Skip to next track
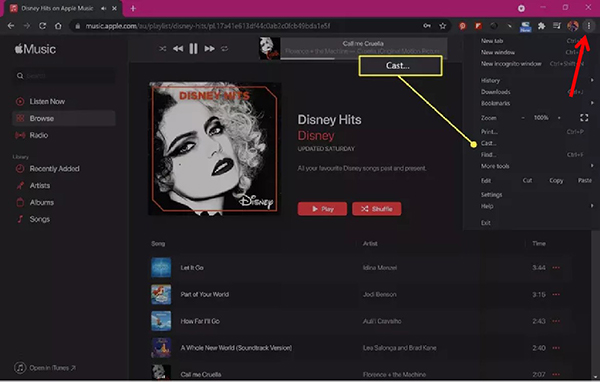Screen dimensions: 600x382 209,49
